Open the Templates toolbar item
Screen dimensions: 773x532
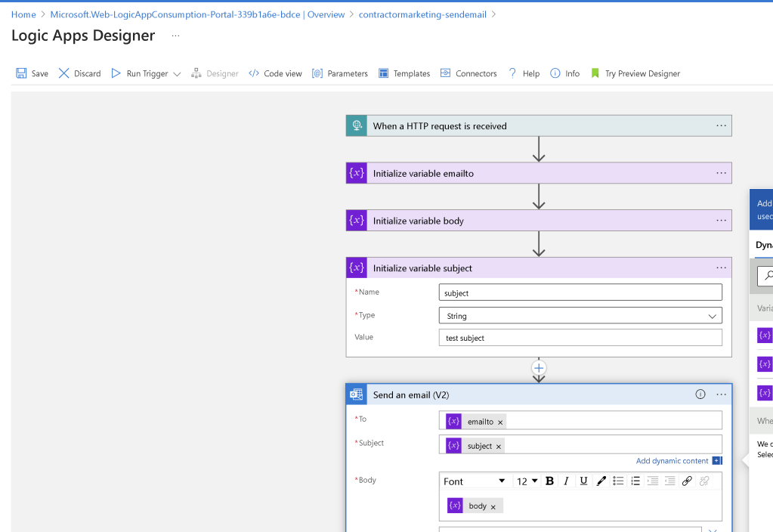(404, 73)
